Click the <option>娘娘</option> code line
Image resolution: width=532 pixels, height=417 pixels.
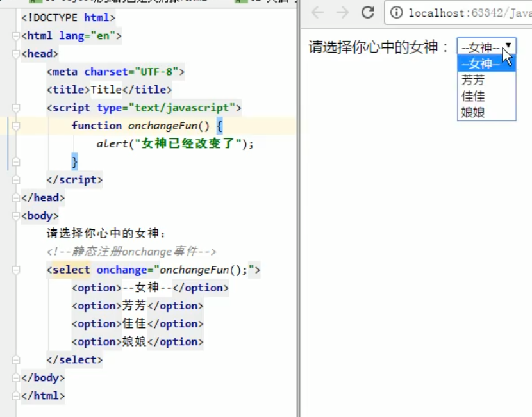click(x=137, y=342)
